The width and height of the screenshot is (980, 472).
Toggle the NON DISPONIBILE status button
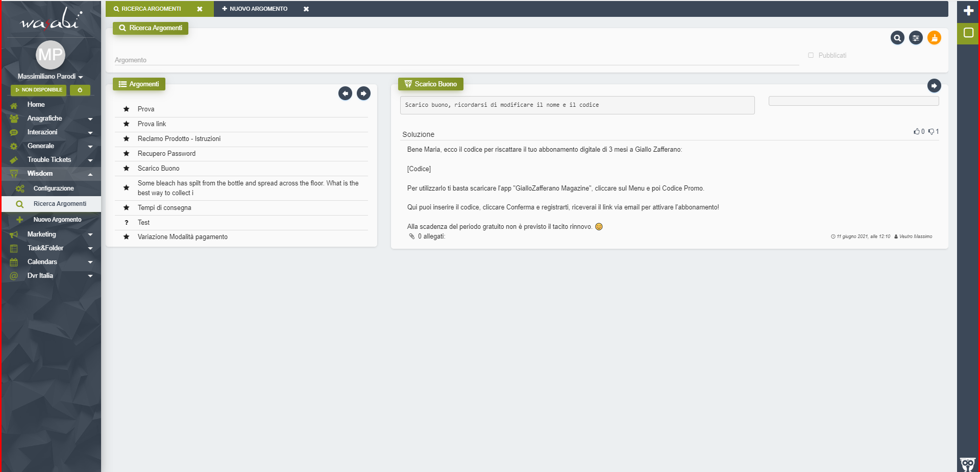pyautogui.click(x=39, y=90)
